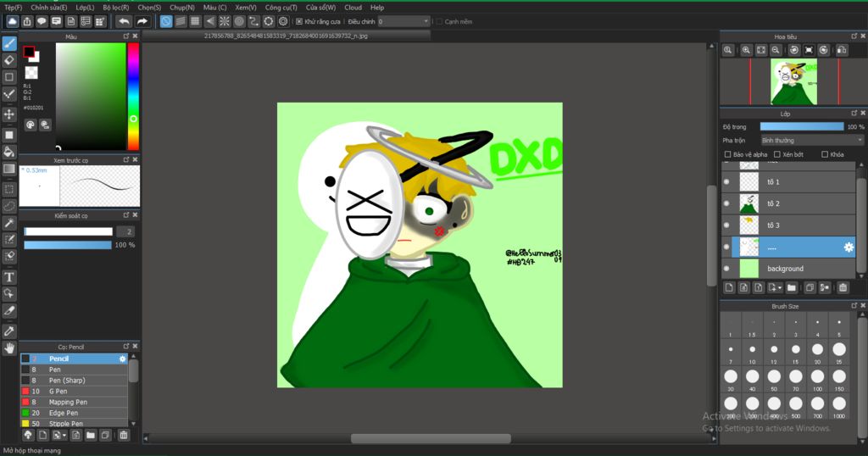The width and height of the screenshot is (868, 456).
Task: Select the transparent color swatch
Action: (x=31, y=73)
